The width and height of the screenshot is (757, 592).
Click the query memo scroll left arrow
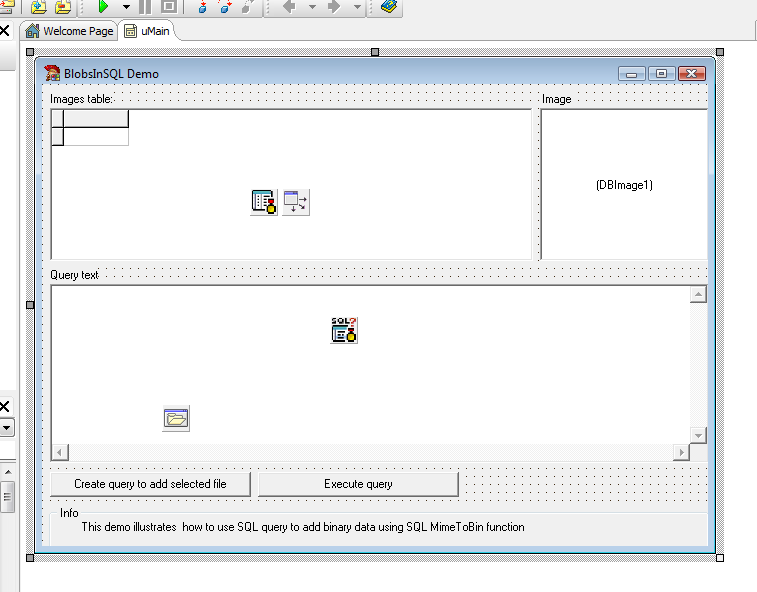[x=60, y=452]
